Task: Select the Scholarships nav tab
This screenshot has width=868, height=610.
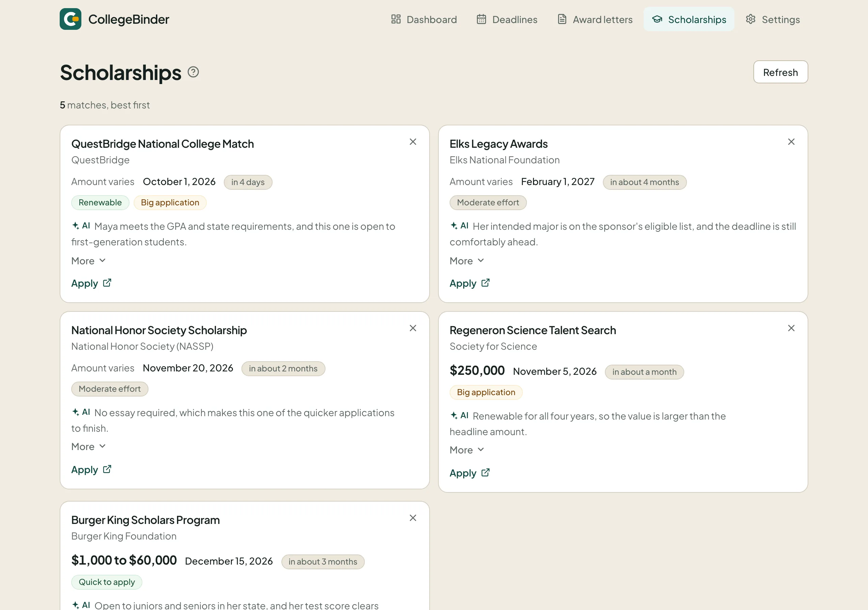Action: point(689,19)
